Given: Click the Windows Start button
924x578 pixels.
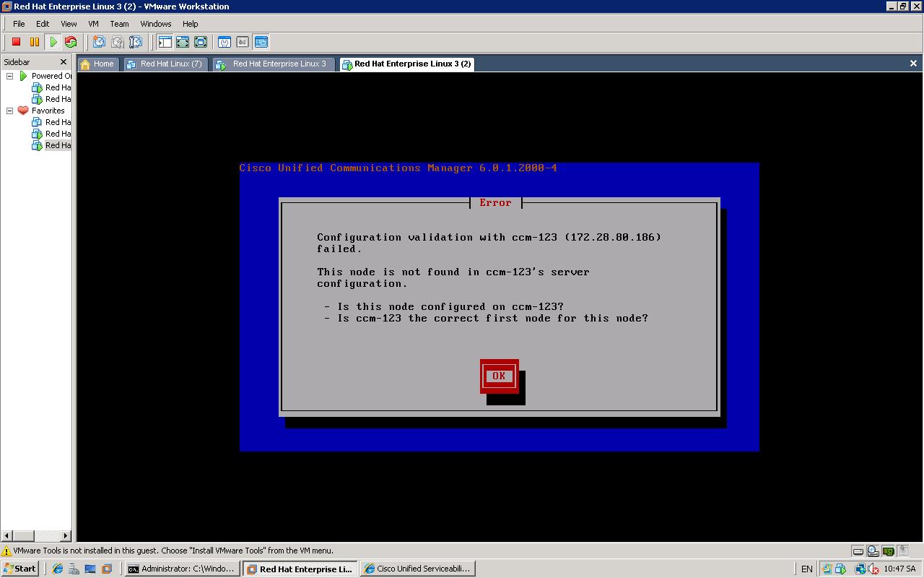Looking at the screenshot, I should tap(19, 569).
